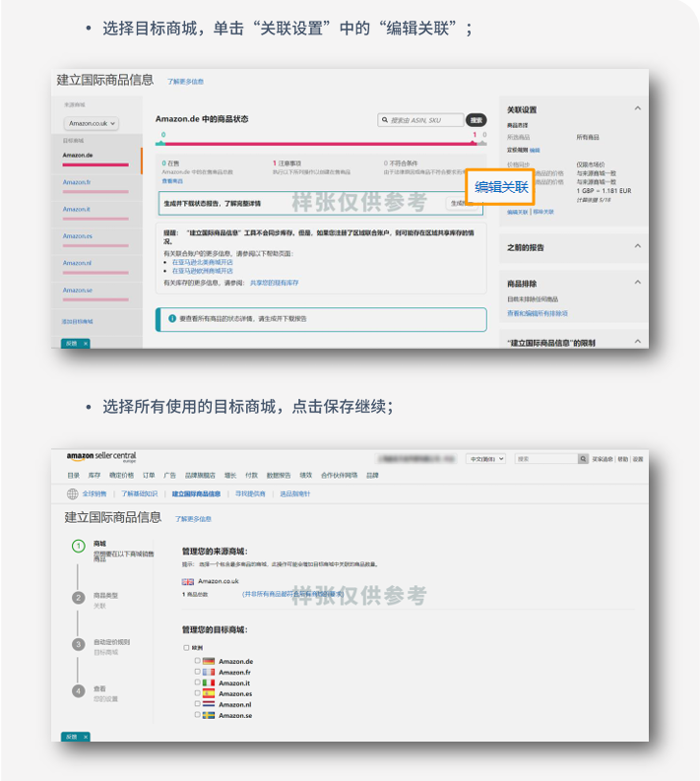
Task: Click step 2 circle for 商品类型
Action: tap(78, 598)
